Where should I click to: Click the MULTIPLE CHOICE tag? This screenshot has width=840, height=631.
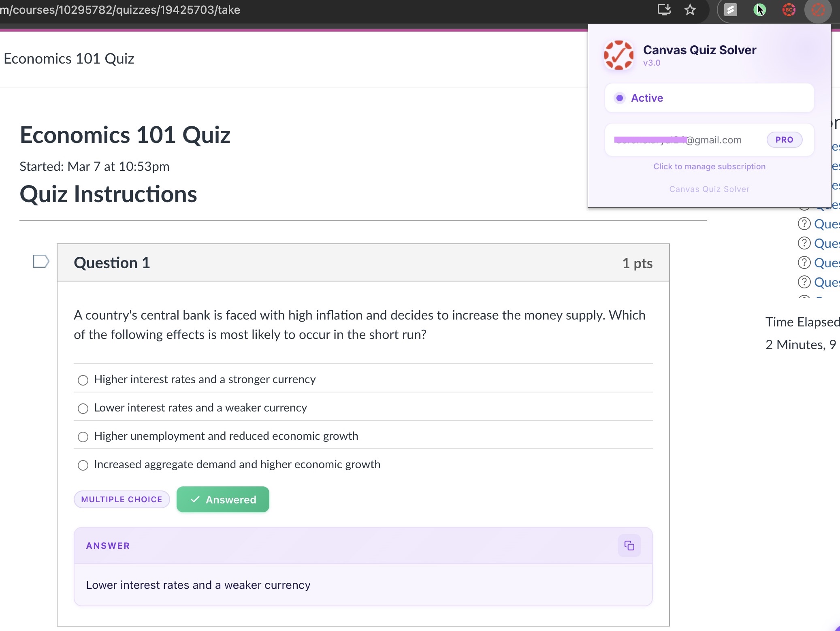[x=122, y=499]
